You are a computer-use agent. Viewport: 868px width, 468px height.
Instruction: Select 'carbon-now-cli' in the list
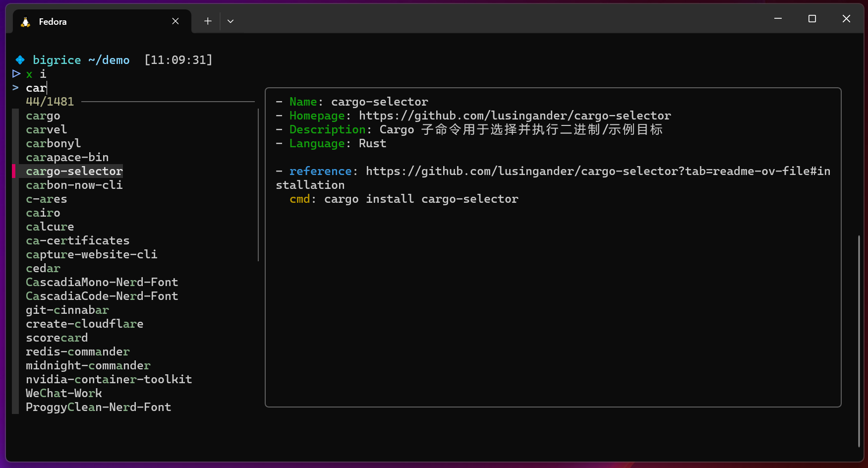point(74,185)
